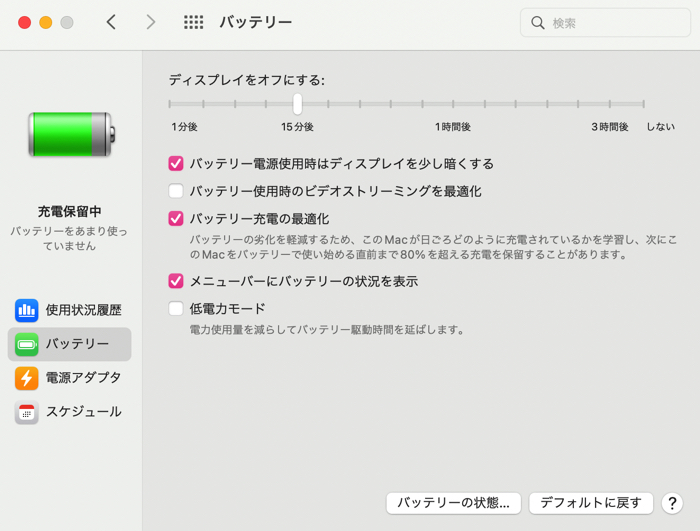
Task: Click the 3時間後 slider label
Action: click(610, 127)
